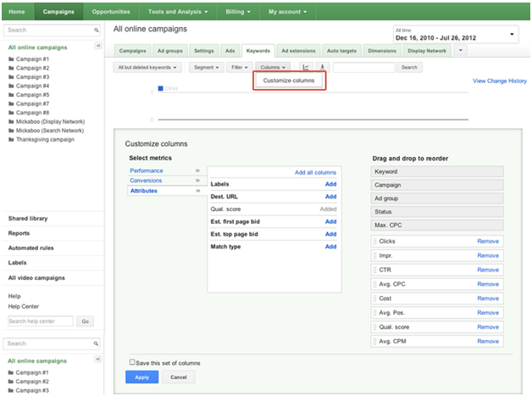The width and height of the screenshot is (532, 396).
Task: Open the date range dropdown
Action: click(455, 35)
